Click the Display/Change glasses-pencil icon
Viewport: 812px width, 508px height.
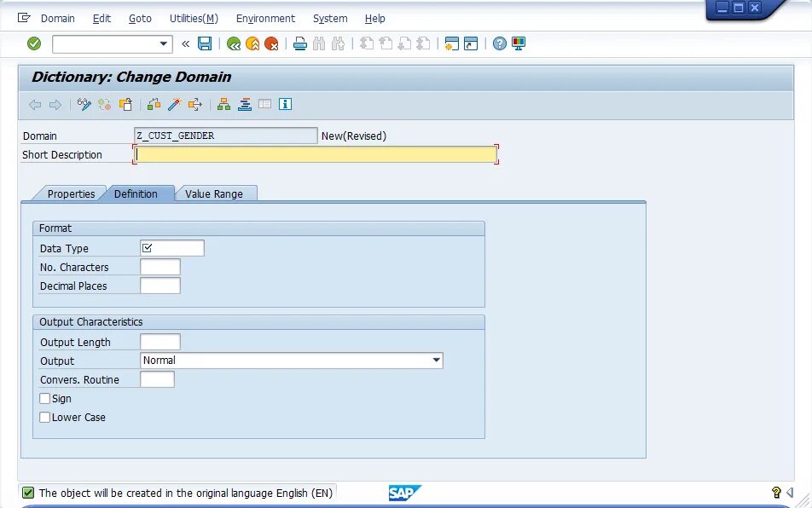coord(84,105)
